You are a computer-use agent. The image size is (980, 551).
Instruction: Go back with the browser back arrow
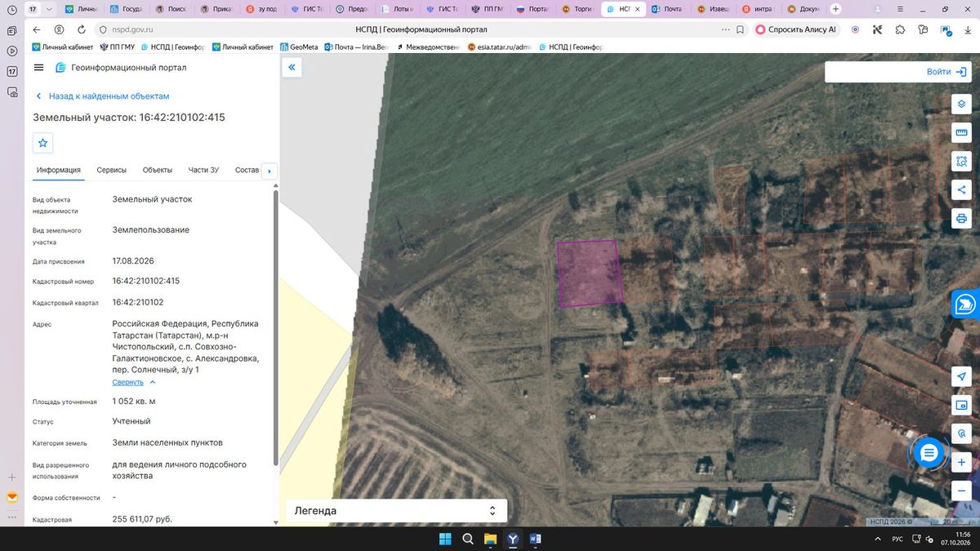37,29
